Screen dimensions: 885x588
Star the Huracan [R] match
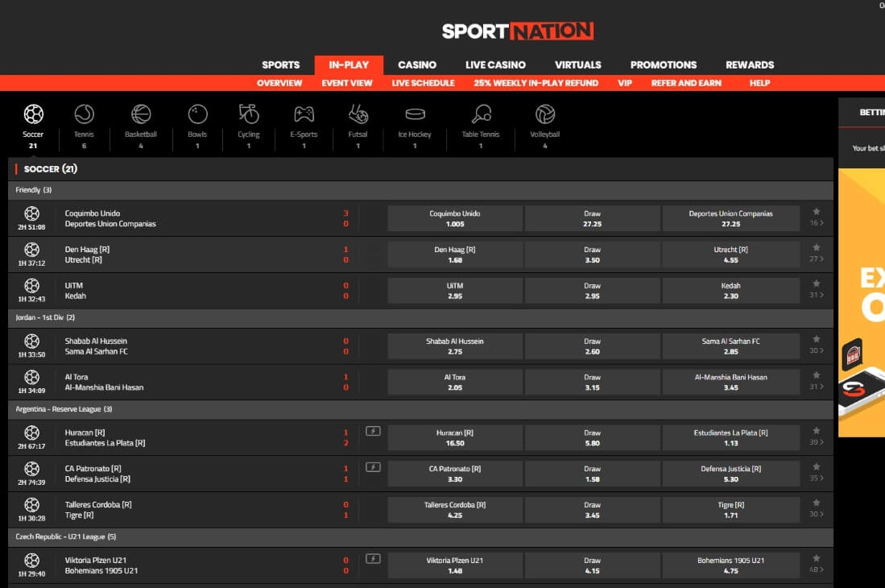point(816,431)
